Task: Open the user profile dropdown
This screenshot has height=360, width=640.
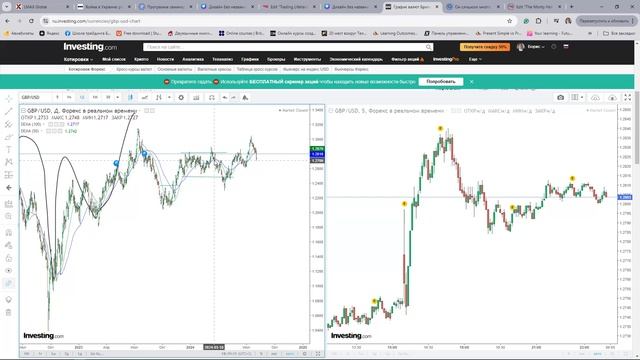Action: tap(531, 47)
